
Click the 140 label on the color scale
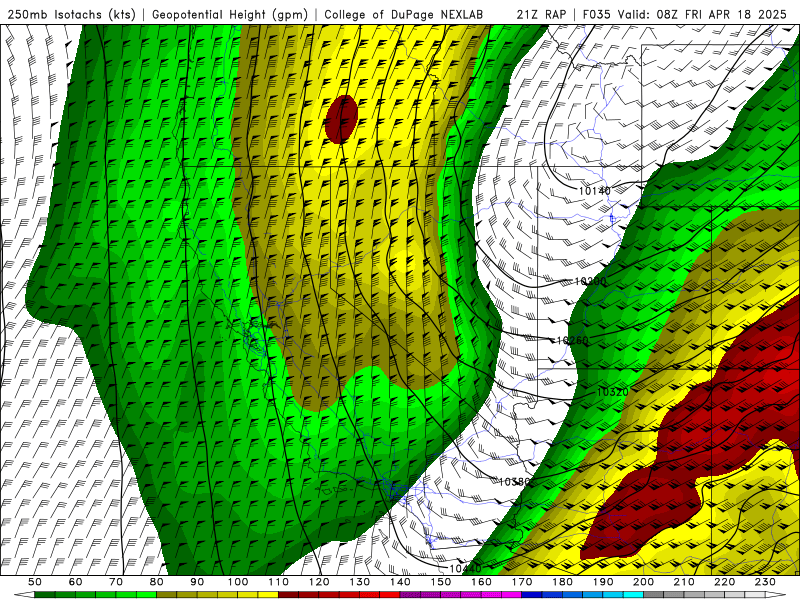point(401,582)
